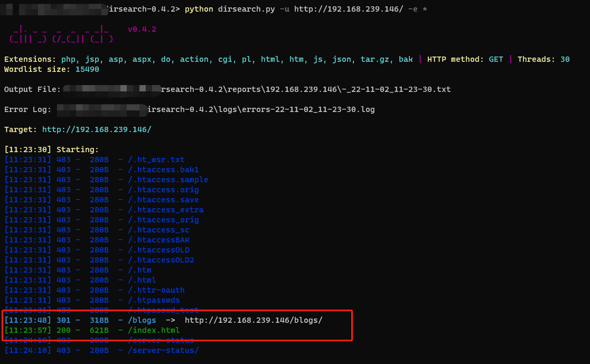Click the /.ht_wsr.txt entry
The image size is (590, 364).
pyautogui.click(x=156, y=160)
